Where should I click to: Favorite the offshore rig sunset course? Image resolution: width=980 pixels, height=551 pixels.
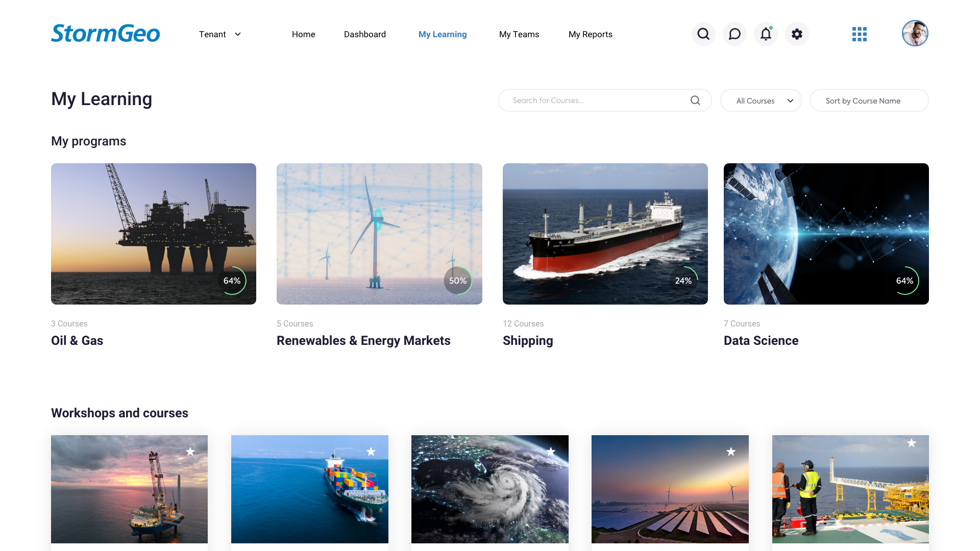click(x=190, y=452)
